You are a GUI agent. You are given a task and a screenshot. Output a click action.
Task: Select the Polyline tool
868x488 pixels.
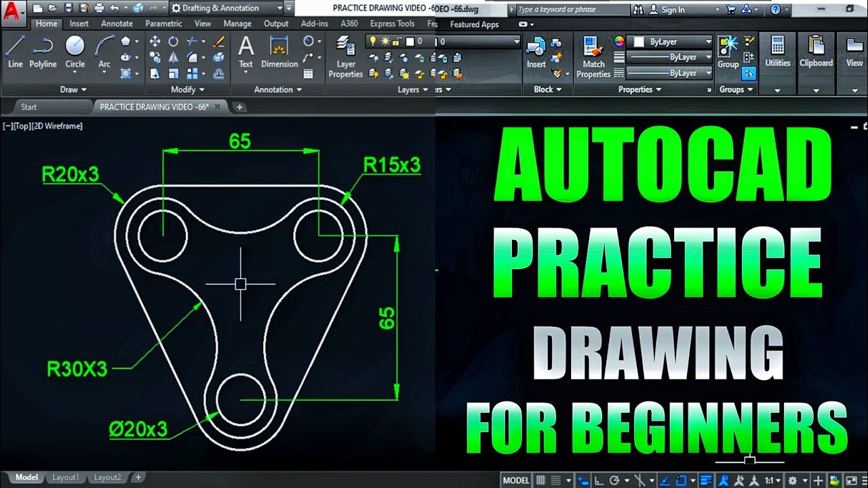[x=43, y=52]
